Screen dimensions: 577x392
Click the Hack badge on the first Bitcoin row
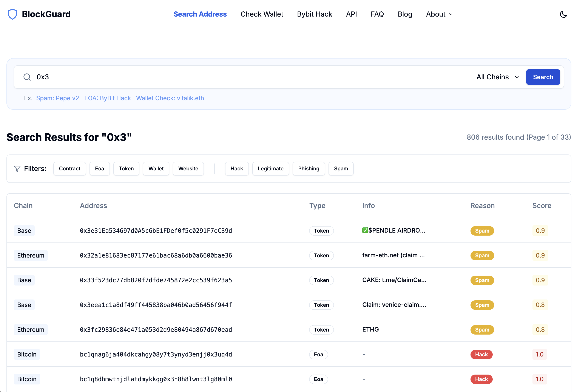(481, 355)
